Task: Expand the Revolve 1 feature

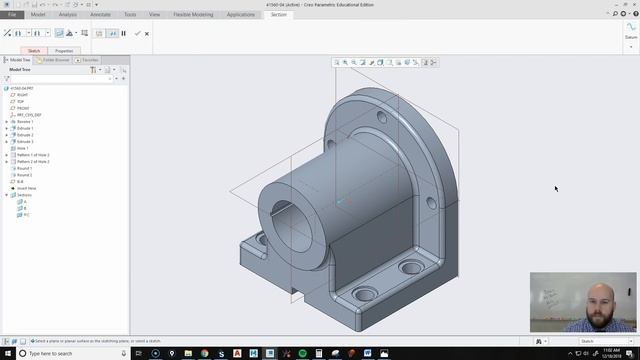Action: (x=7, y=122)
